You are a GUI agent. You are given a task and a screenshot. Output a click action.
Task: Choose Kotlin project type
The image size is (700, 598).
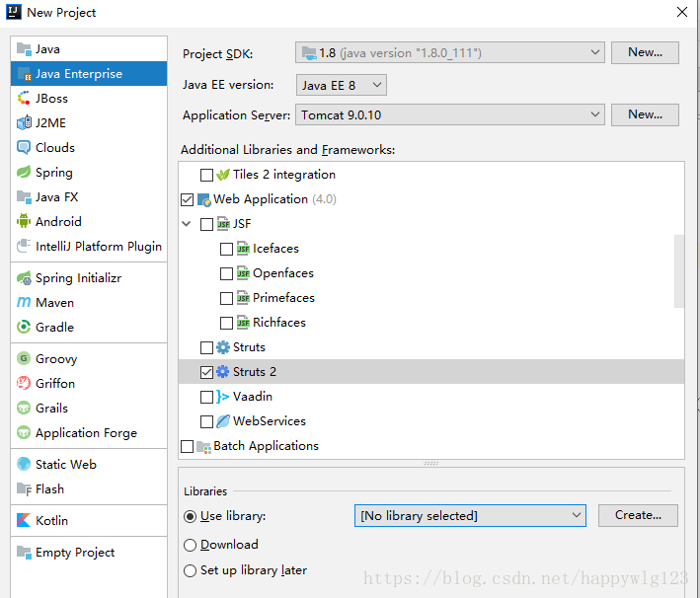[89, 520]
